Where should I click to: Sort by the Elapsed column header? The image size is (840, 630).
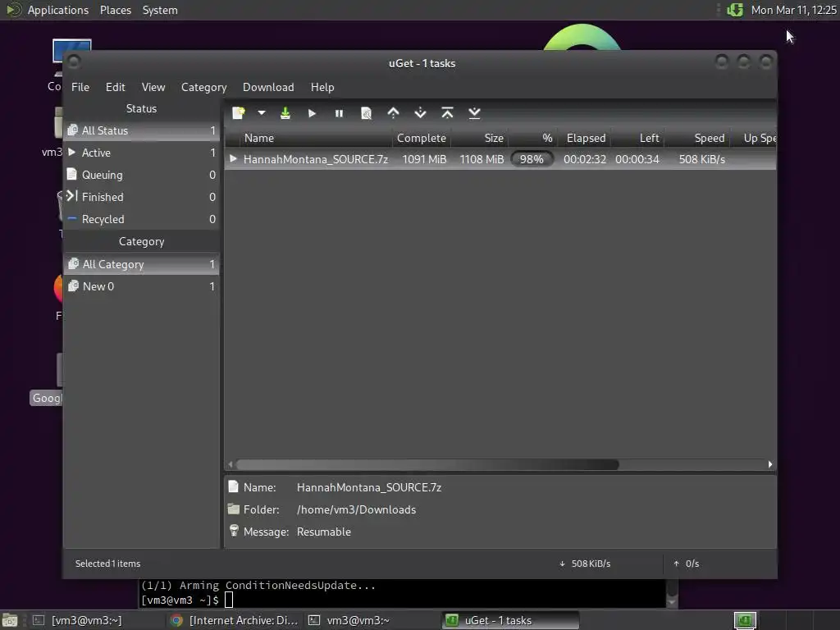click(x=584, y=138)
